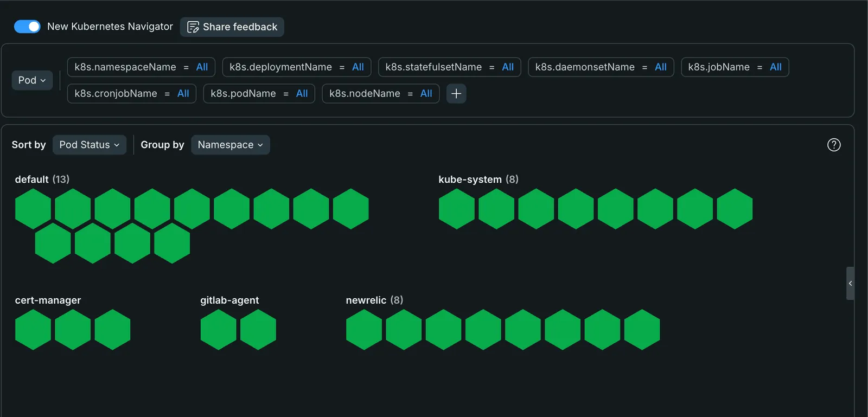The width and height of the screenshot is (868, 417).
Task: Open the Namespace group-by dropdown
Action: pos(230,145)
